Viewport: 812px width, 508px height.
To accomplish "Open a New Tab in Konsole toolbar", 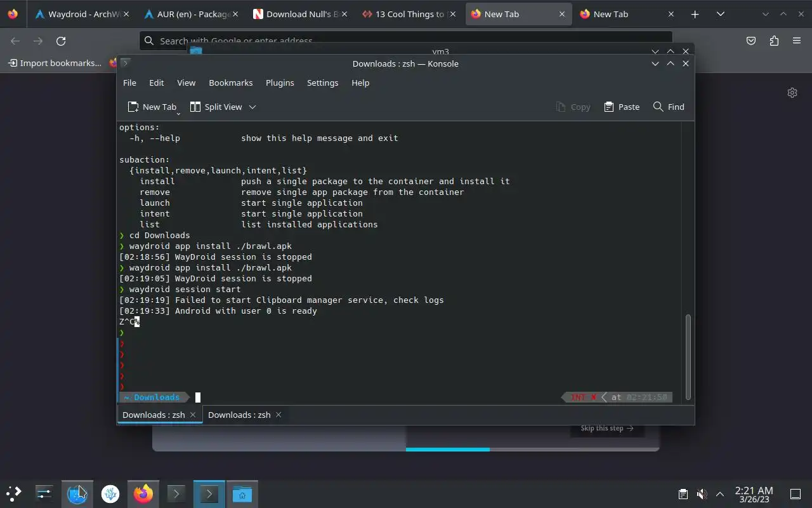I will (x=151, y=107).
